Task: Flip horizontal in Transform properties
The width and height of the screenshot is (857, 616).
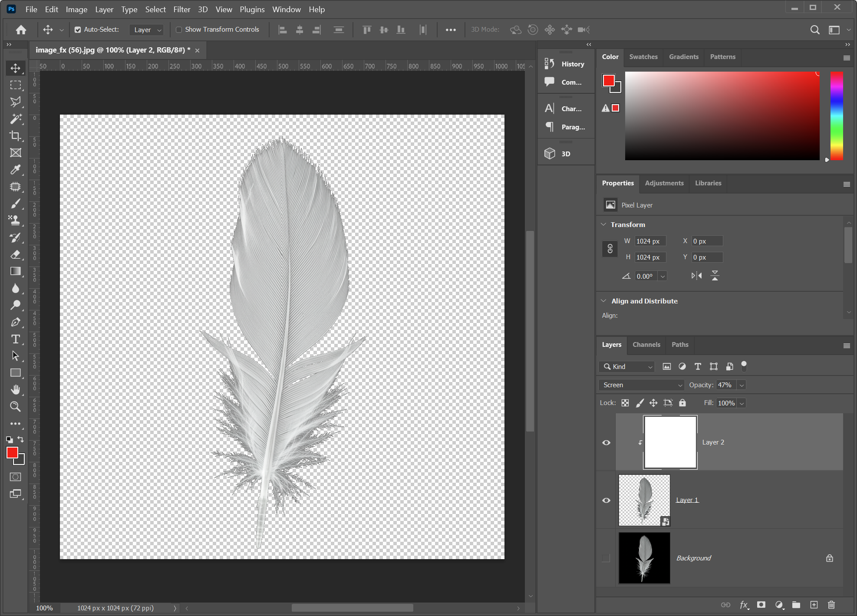Action: pyautogui.click(x=696, y=276)
